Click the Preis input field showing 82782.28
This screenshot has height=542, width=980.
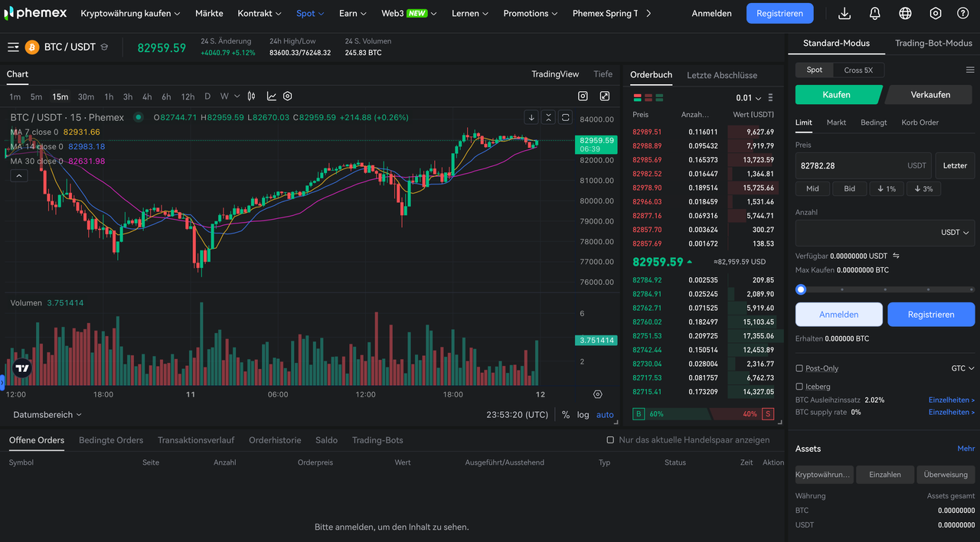coord(864,165)
